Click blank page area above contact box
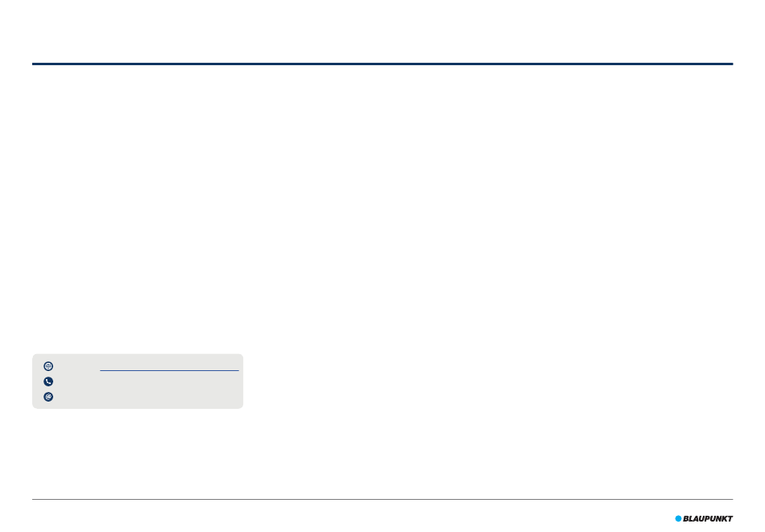765x532 pixels. (x=138, y=210)
